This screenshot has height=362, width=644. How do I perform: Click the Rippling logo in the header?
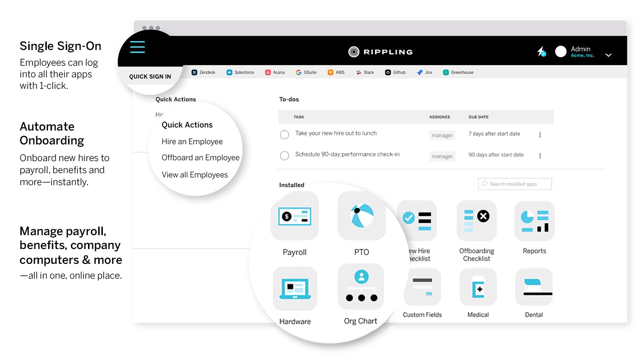(x=380, y=52)
